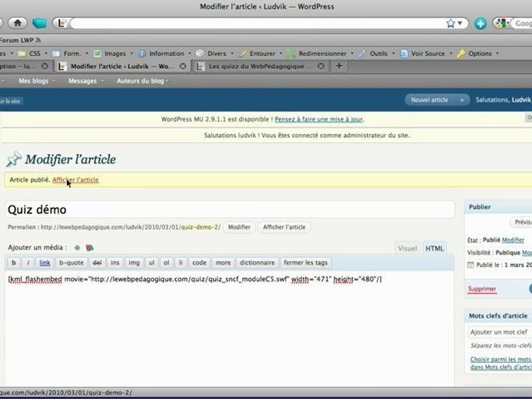The width and height of the screenshot is (532, 399).
Task: Click the Modifier permalink button
Action: pos(239,227)
